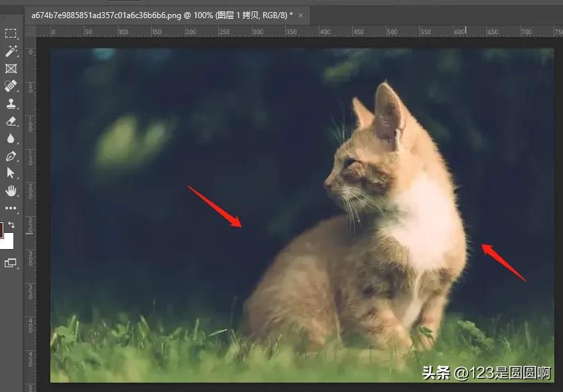Select the Patch tool icon
This screenshot has width=563, height=392.
(x=11, y=85)
